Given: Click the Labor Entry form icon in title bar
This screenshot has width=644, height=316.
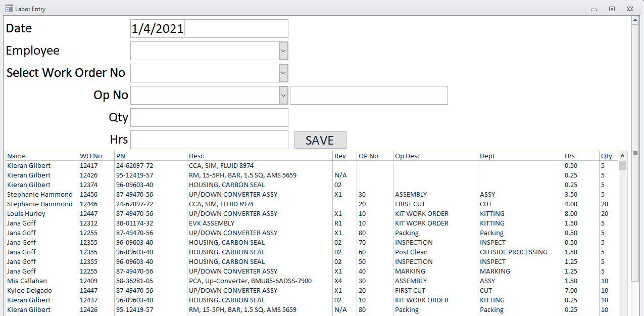Looking at the screenshot, I should click(9, 9).
